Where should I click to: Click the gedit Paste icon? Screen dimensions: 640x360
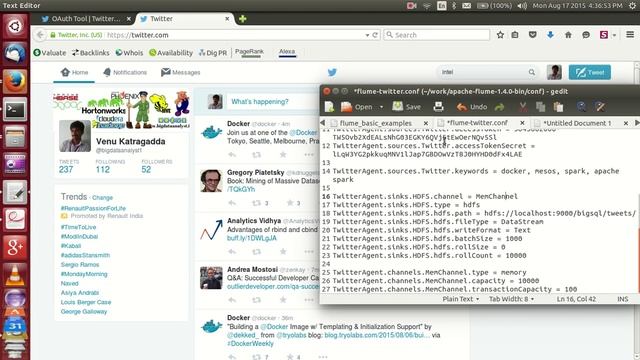558,107
